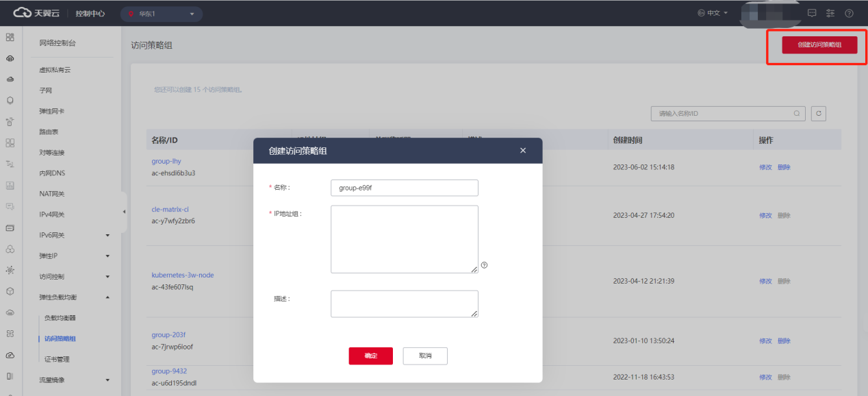Select 负载均衡器 in the sidebar

click(x=60, y=318)
